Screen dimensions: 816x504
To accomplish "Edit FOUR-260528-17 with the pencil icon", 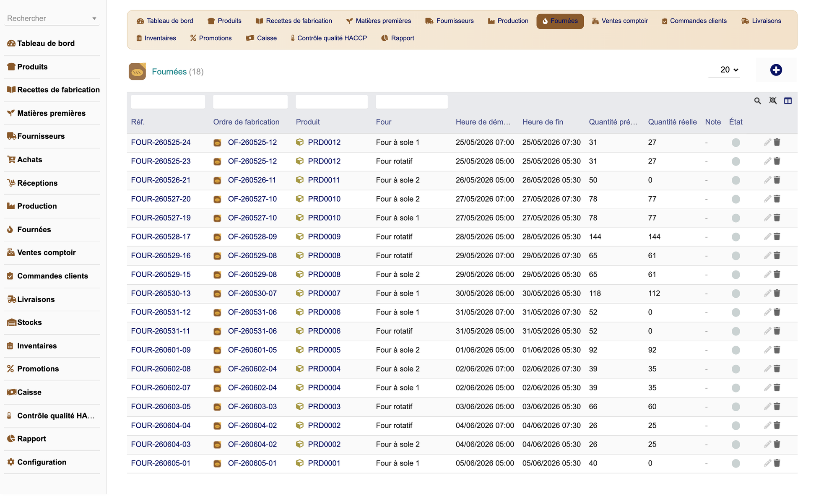I will 767,236.
